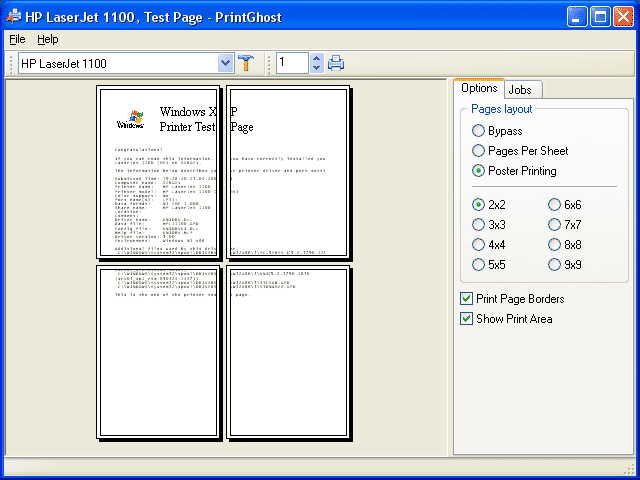Close the PrintGhost window
Screen dimensions: 640x480
[x=623, y=17]
